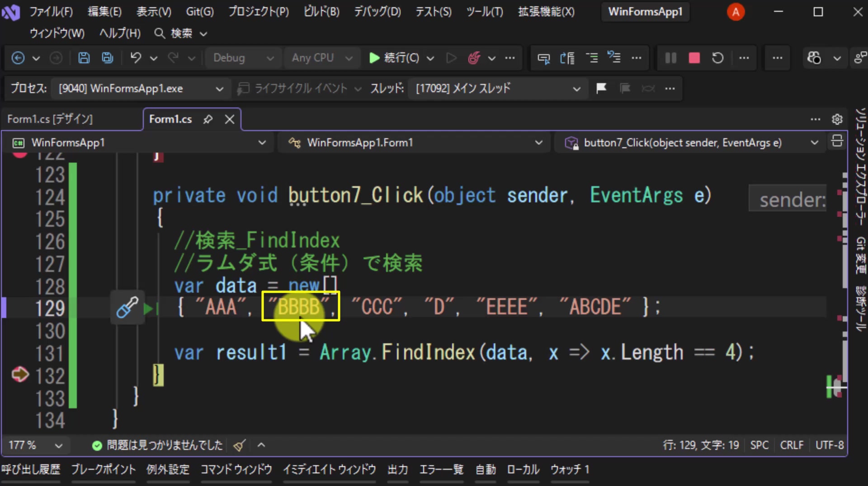Open the 177 % zoom dropdown
The image size is (868, 486).
[35, 445]
